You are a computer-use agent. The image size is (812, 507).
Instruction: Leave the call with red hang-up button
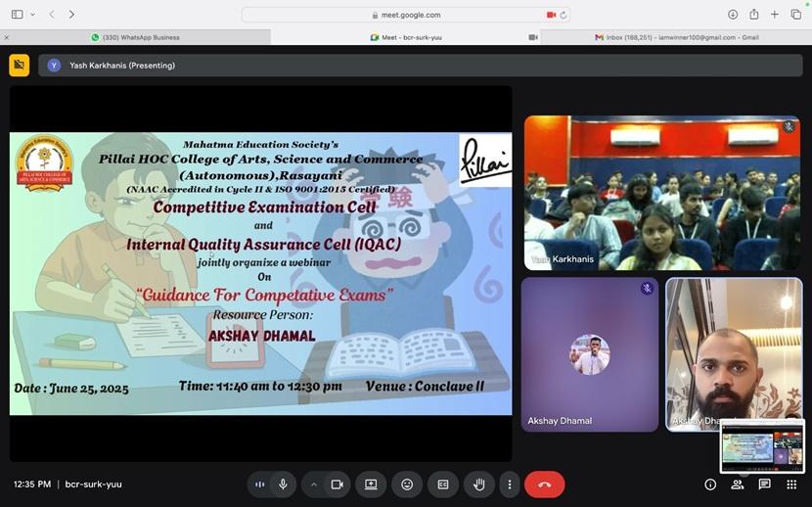click(544, 484)
